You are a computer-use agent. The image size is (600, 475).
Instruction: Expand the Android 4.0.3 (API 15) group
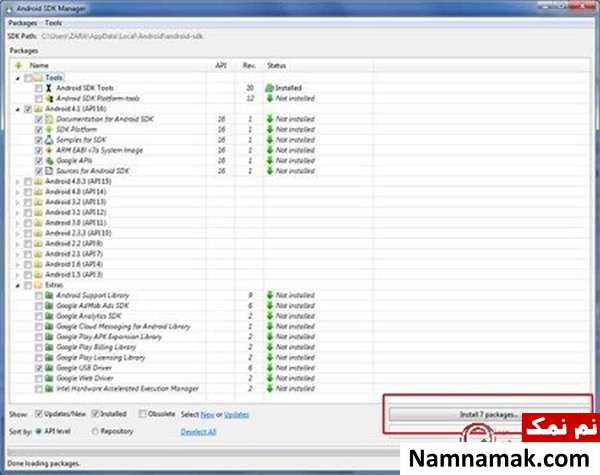point(18,181)
